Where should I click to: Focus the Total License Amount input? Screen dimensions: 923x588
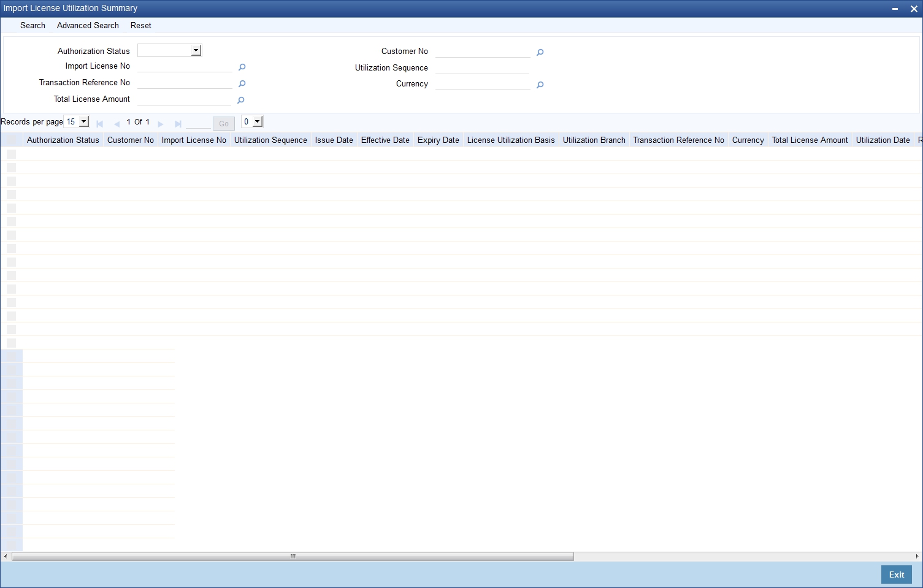[185, 99]
